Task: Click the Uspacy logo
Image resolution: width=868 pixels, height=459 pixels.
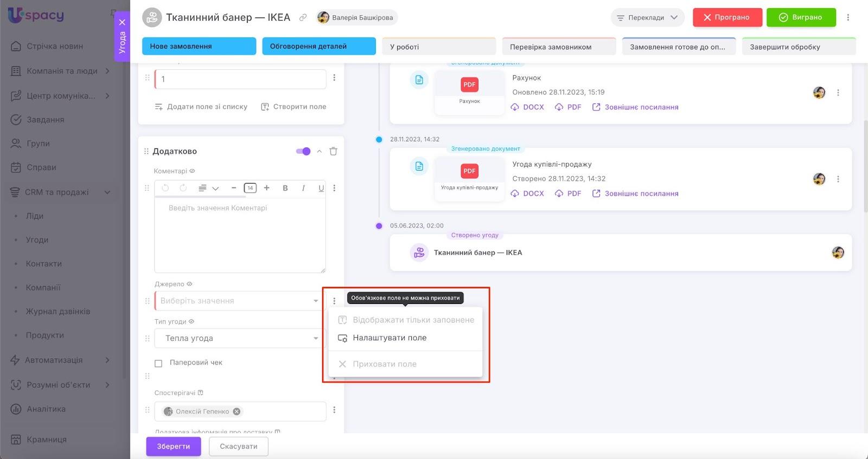Action: 36,15
